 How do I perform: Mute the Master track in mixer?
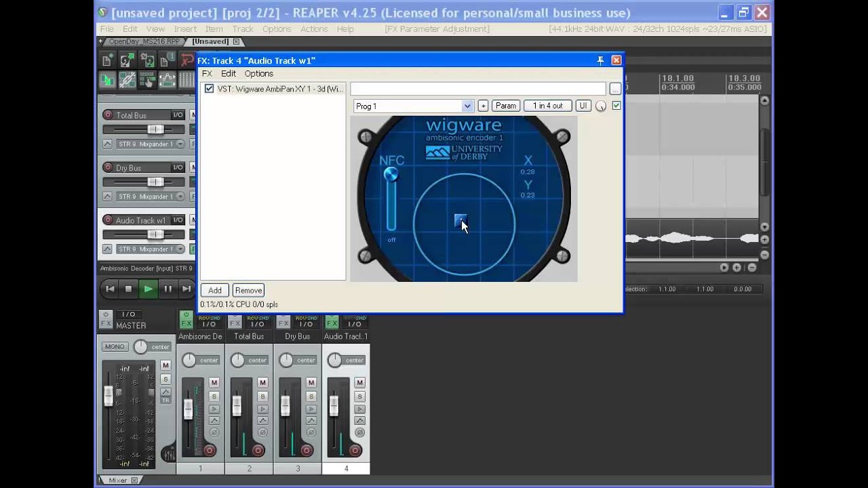(x=165, y=365)
